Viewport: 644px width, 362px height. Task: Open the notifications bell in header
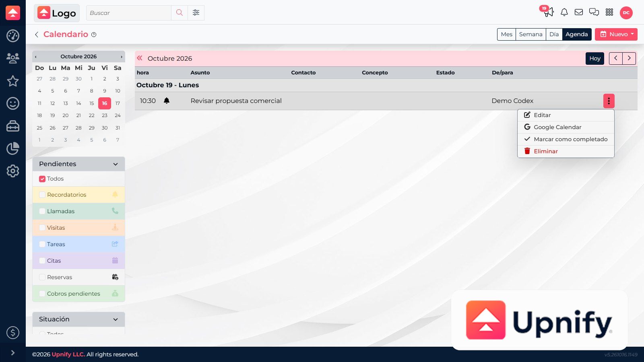(x=564, y=12)
